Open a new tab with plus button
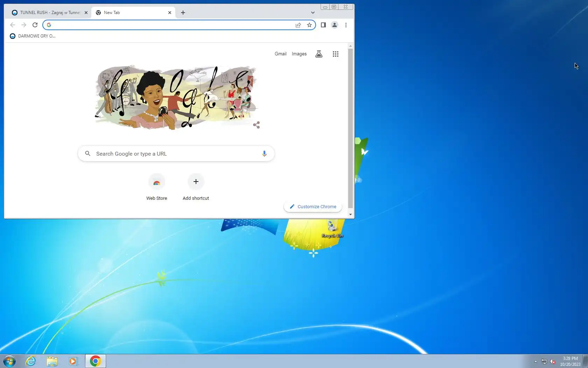The width and height of the screenshot is (588, 368). [183, 13]
